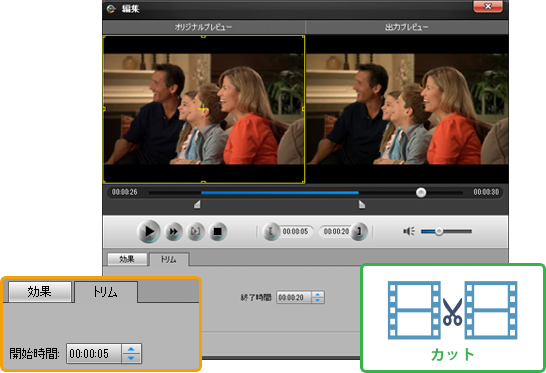Viewport: 546px width, 373px height.
Task: Click the app logo in the title bar
Action: (111, 9)
